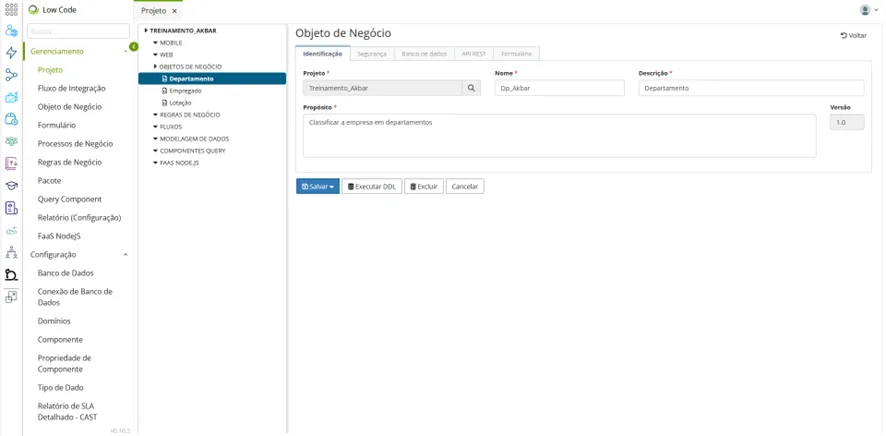Open the Salvar dropdown button
Image resolution: width=886 pixels, height=436 pixels.
[x=318, y=186]
